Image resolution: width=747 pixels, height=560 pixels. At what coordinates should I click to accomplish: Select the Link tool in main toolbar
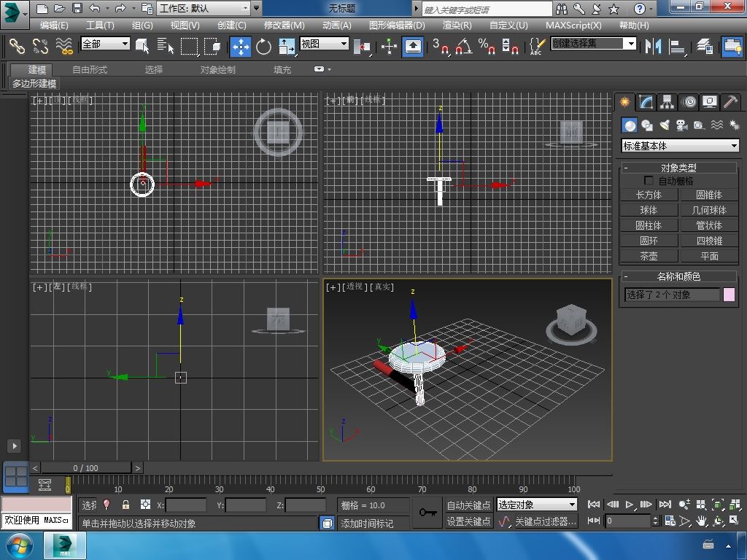(x=18, y=46)
